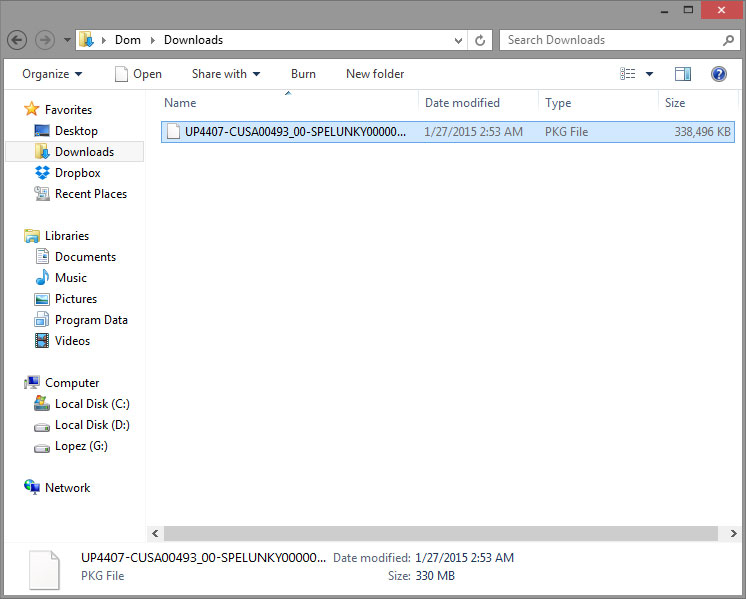This screenshot has height=599, width=746.
Task: Select Downloads in the address path
Action: [193, 40]
